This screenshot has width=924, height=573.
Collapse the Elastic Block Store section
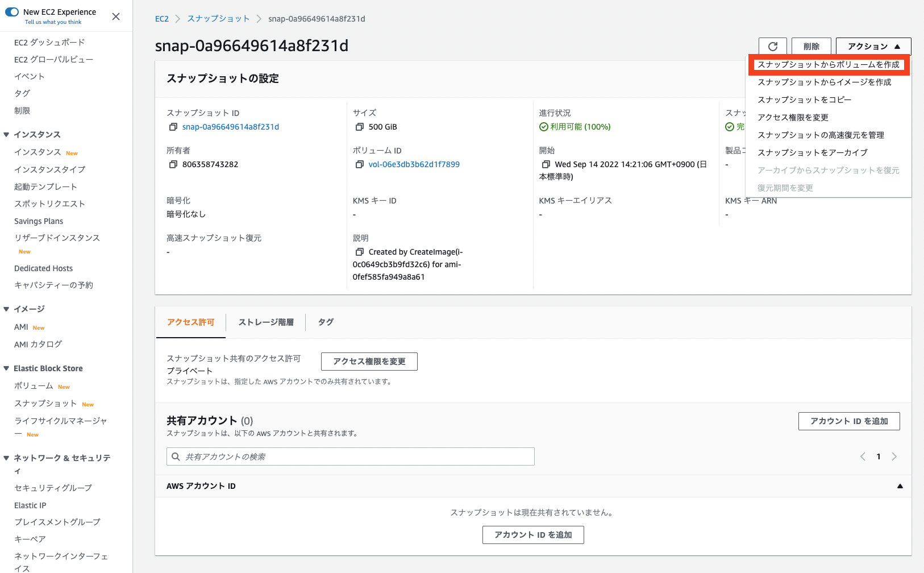point(6,368)
